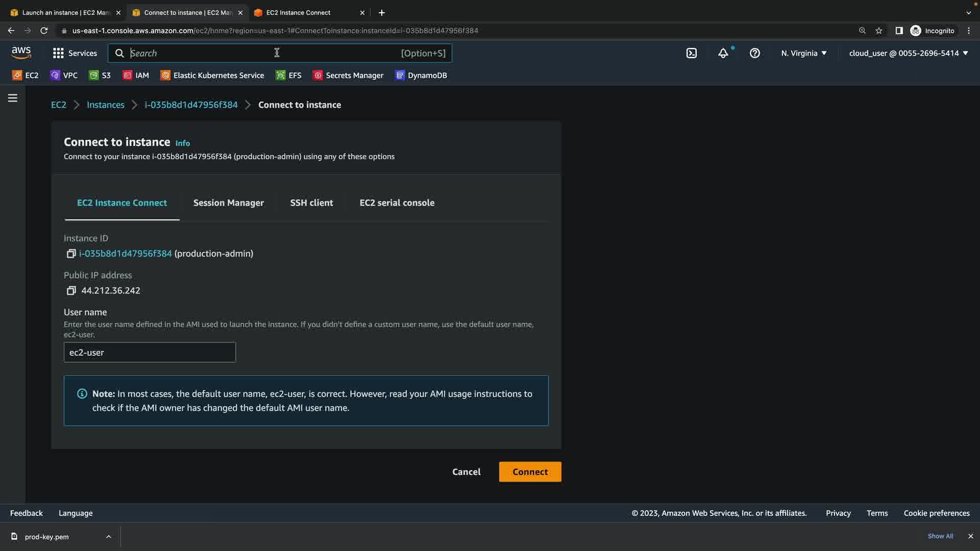Open the Services grid menu
Screen dimensions: 980x551
point(75,53)
